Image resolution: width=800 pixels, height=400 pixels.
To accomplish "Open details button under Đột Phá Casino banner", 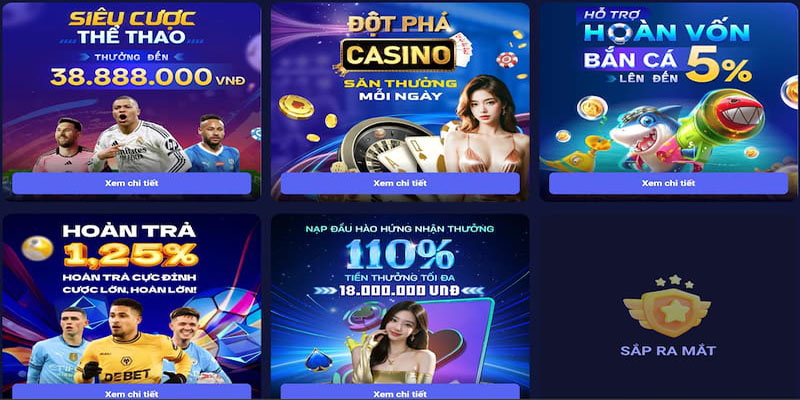I will pos(400,183).
